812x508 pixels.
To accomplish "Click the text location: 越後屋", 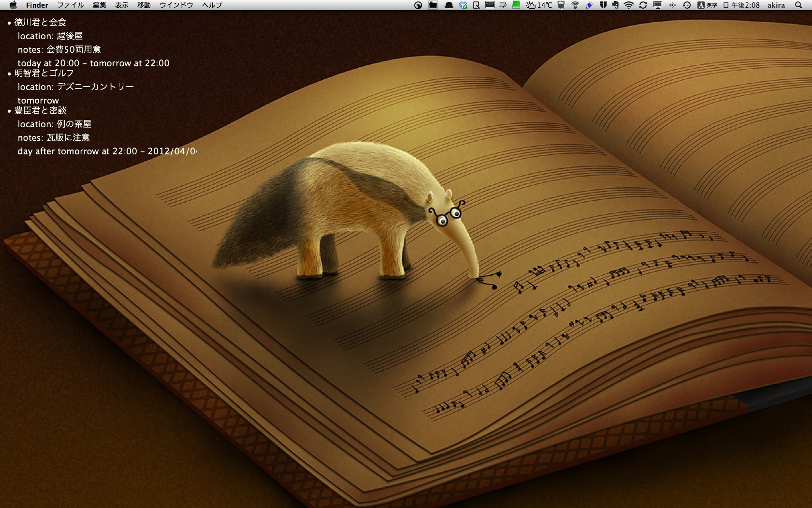I will (50, 36).
